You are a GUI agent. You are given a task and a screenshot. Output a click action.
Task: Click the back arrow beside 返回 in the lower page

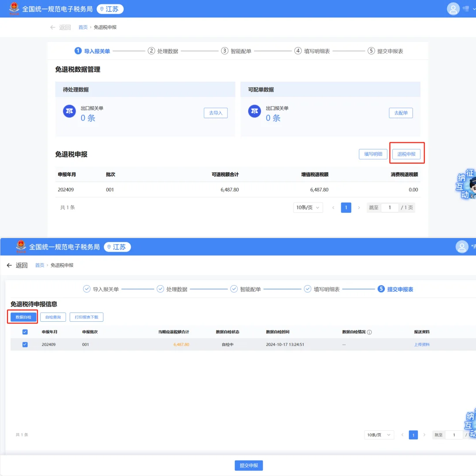[x=9, y=265]
